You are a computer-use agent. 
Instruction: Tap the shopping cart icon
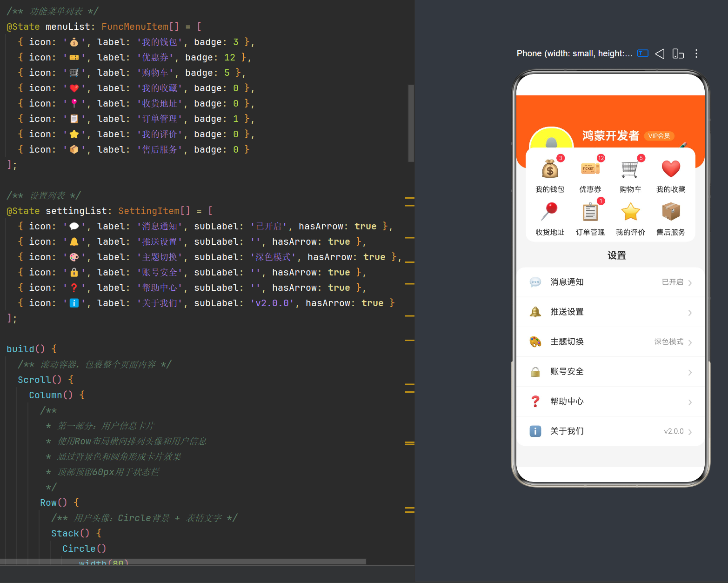click(630, 169)
